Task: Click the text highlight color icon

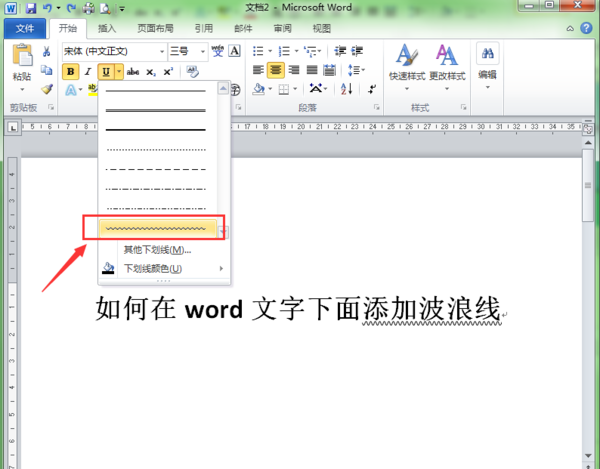Action: point(92,90)
